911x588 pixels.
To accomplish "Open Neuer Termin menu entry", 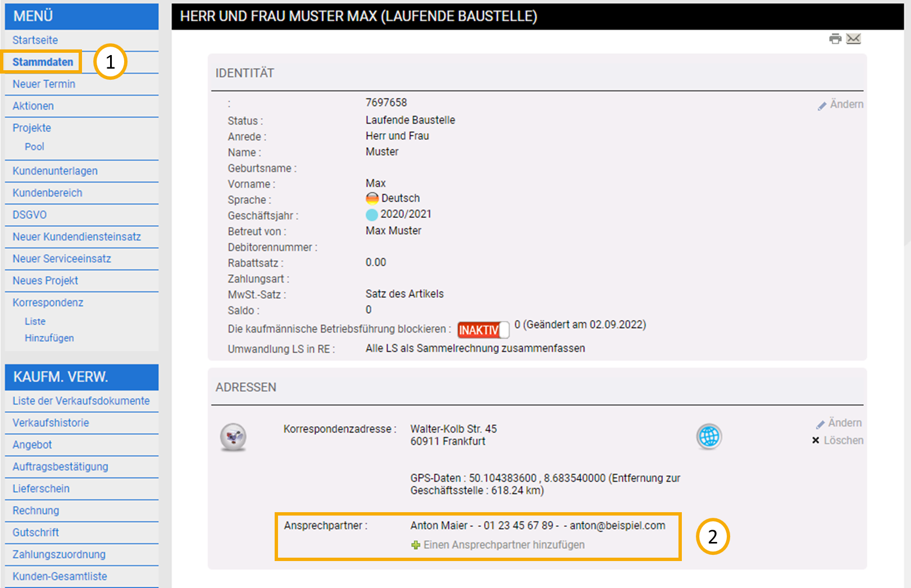I will (x=44, y=84).
